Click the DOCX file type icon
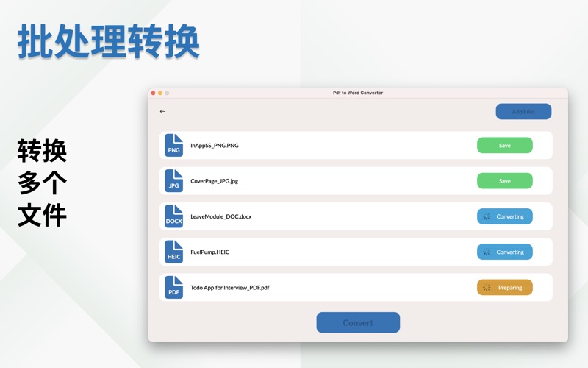The width and height of the screenshot is (588, 368). [x=173, y=216]
